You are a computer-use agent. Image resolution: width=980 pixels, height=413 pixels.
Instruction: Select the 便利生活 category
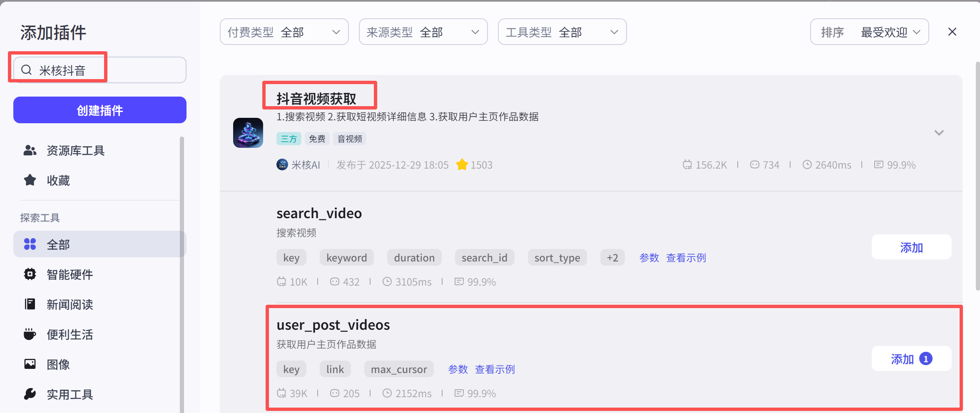pyautogui.click(x=100, y=334)
